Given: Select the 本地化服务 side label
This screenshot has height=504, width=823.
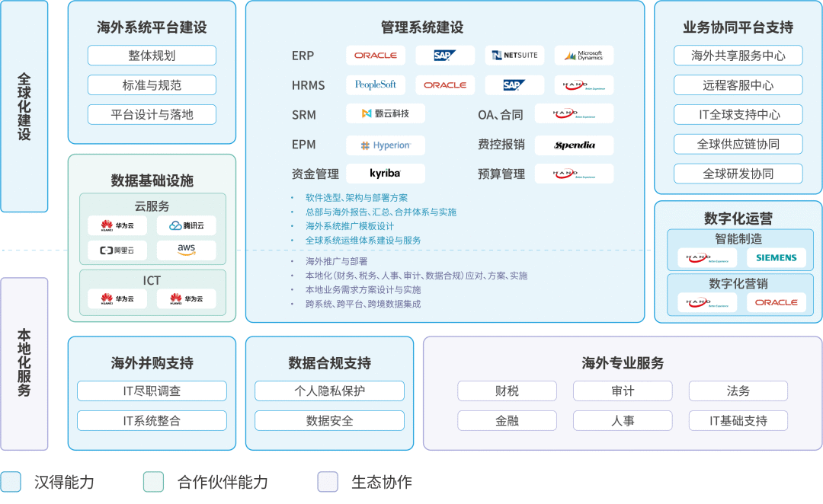Looking at the screenshot, I should tap(24, 363).
